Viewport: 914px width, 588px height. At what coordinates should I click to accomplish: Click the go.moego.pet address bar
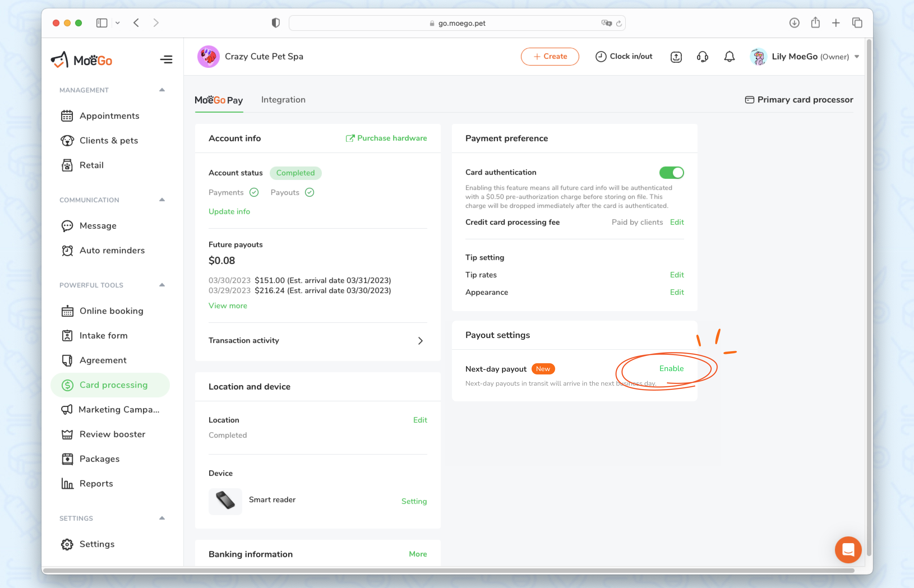coord(457,23)
